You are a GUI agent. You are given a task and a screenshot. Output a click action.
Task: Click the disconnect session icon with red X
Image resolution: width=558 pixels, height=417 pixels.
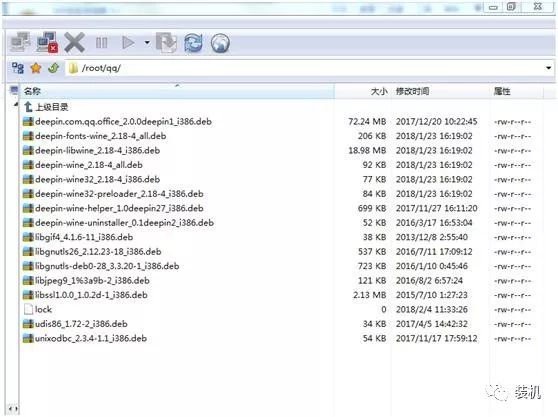pos(48,43)
